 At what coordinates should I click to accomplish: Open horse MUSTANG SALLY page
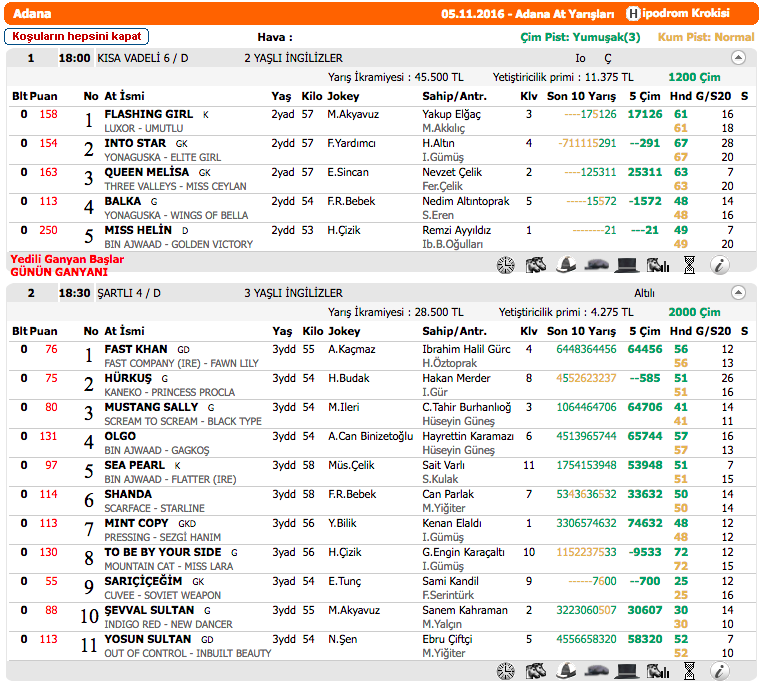coord(151,407)
